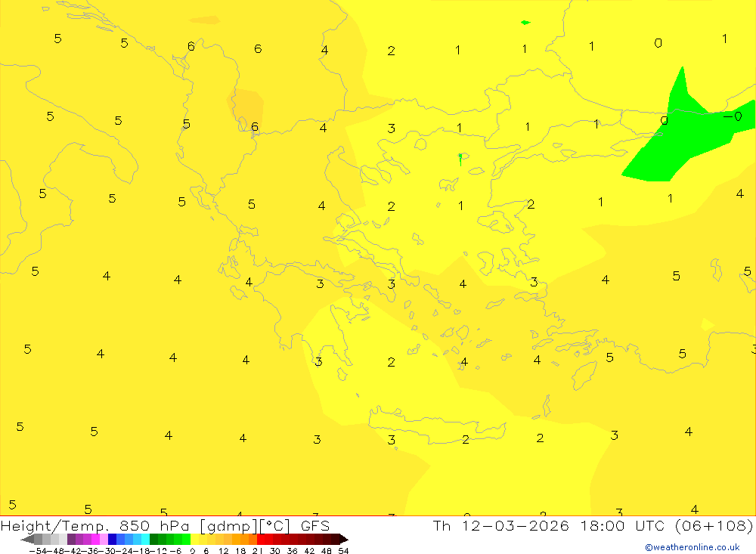756x554 pixels.
Task: Pick the dark purple legend swatch
Action: (71, 540)
